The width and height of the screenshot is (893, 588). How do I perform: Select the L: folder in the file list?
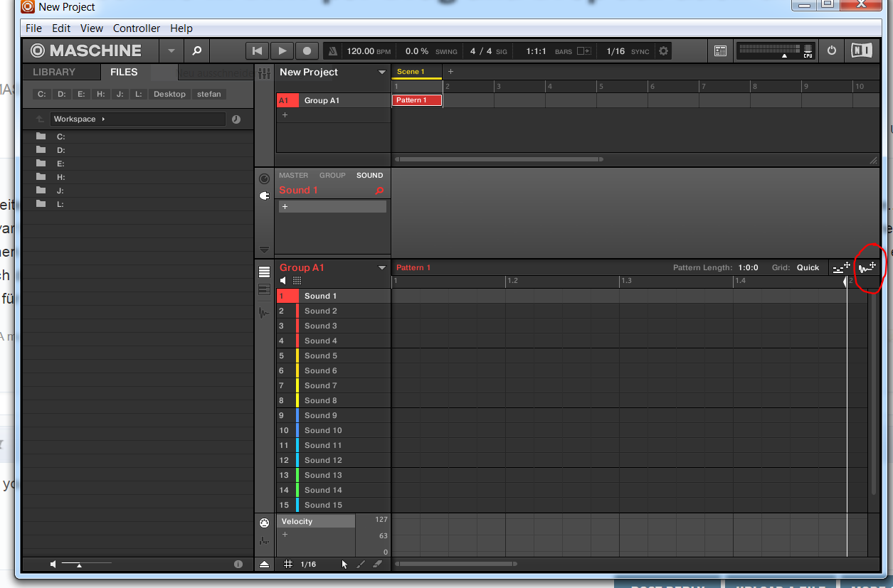pyautogui.click(x=137, y=204)
